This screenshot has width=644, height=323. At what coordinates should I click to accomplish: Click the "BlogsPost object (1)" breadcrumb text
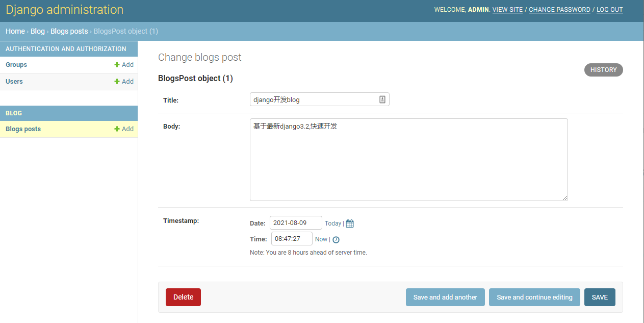[126, 31]
